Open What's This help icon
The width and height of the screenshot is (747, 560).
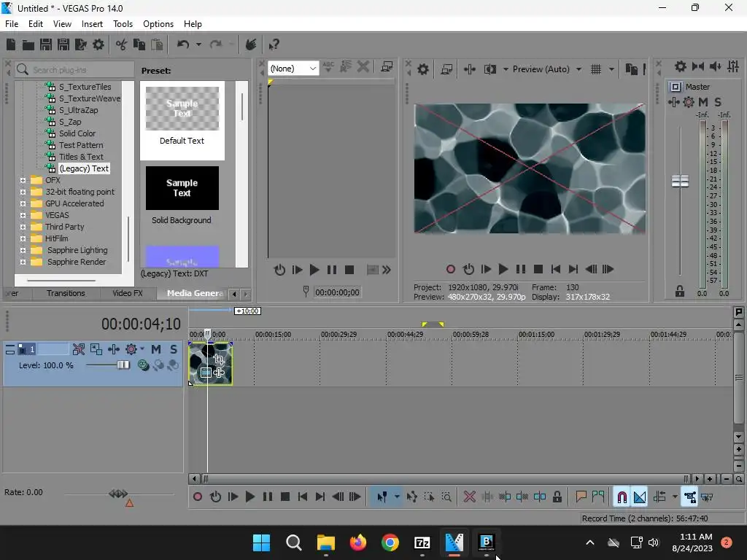(274, 44)
